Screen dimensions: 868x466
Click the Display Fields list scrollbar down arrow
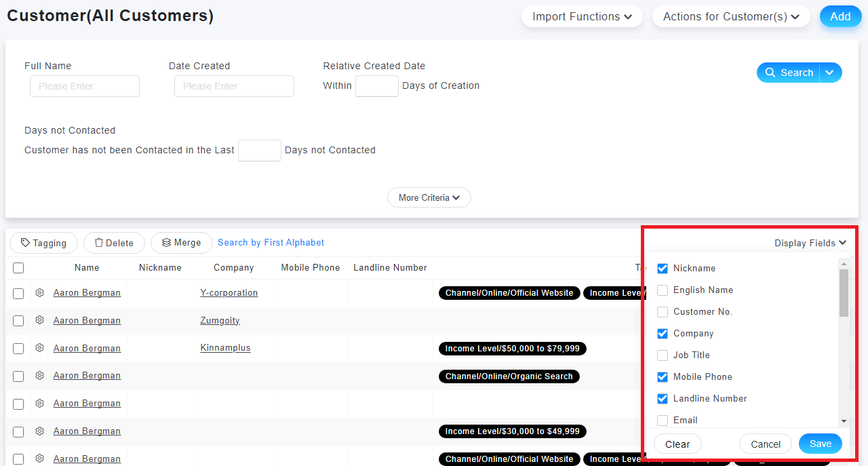click(844, 421)
